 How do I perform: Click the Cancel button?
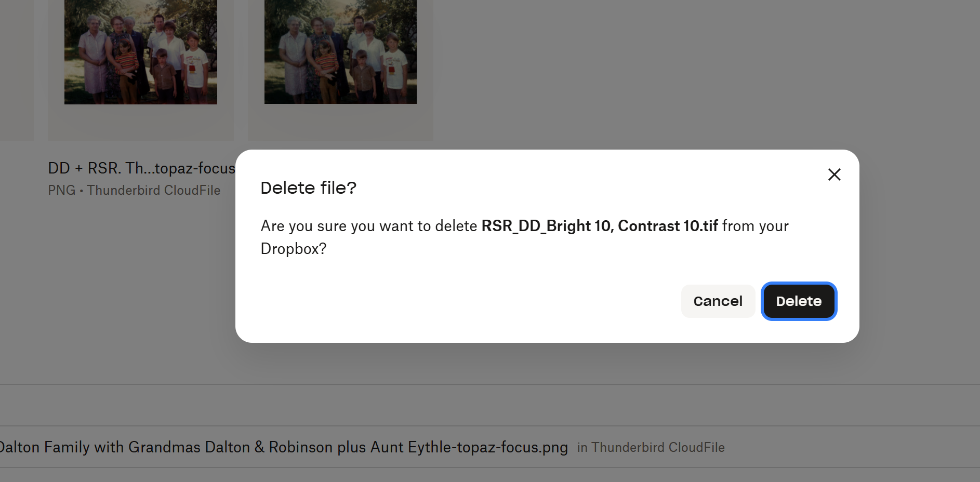pos(718,301)
